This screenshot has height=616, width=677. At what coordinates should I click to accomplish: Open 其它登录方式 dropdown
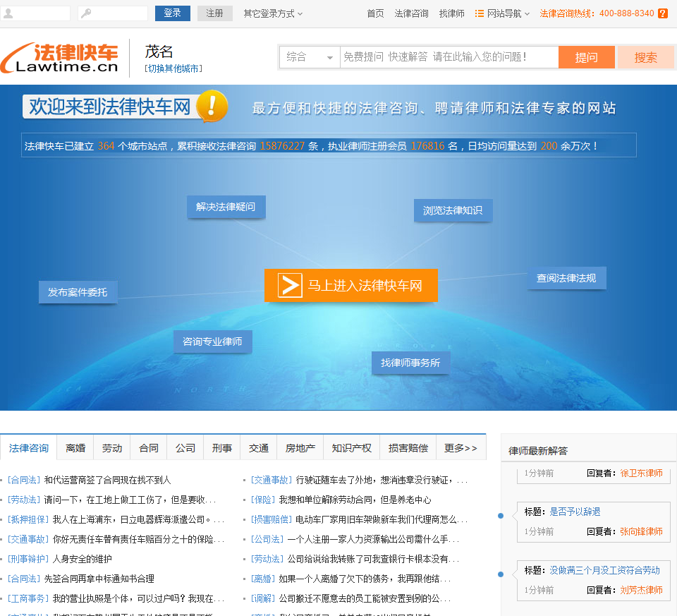point(273,13)
